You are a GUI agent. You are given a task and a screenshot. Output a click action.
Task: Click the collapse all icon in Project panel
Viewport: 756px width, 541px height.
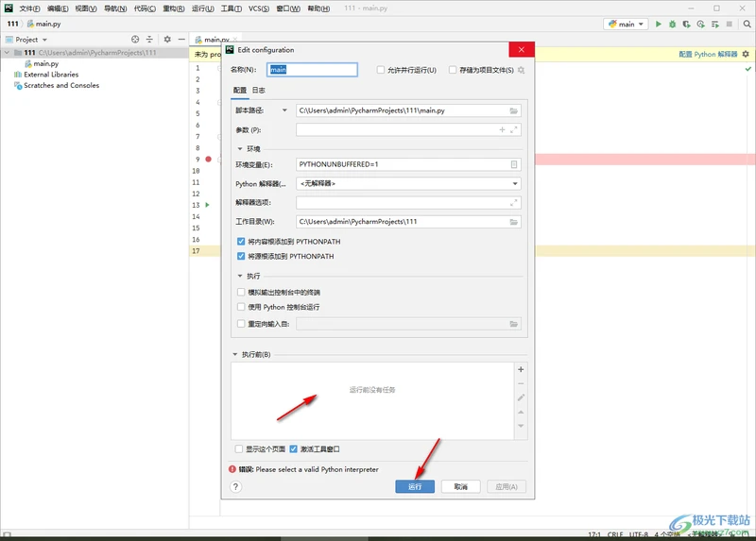click(x=149, y=40)
